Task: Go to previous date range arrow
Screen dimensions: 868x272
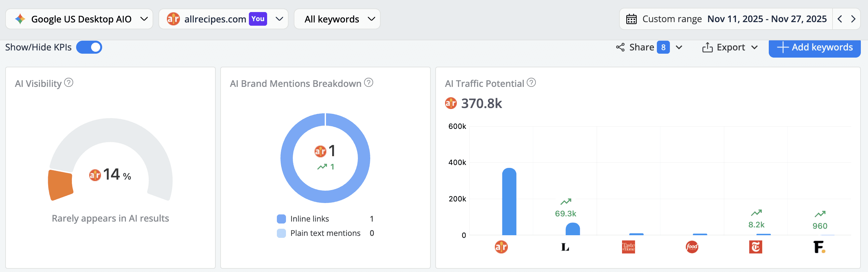Action: pyautogui.click(x=840, y=19)
